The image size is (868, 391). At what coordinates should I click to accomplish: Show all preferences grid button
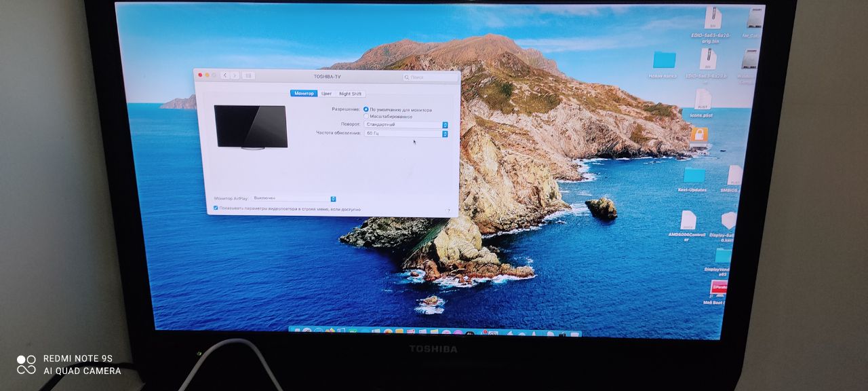248,75
